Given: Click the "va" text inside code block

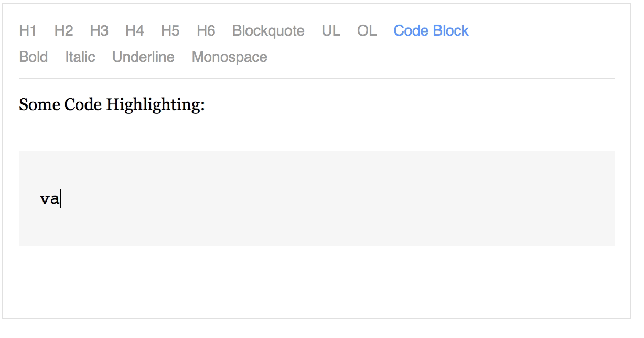Looking at the screenshot, I should click(49, 199).
